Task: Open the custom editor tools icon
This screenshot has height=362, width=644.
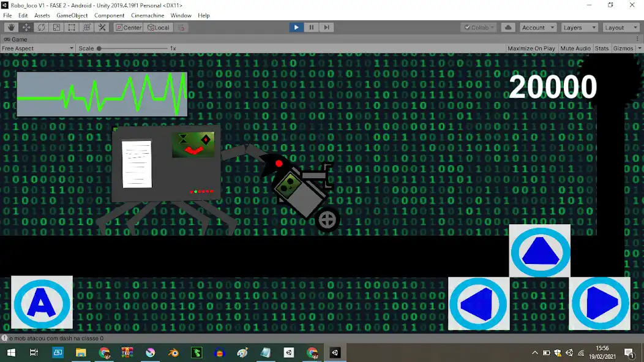Action: point(102,27)
